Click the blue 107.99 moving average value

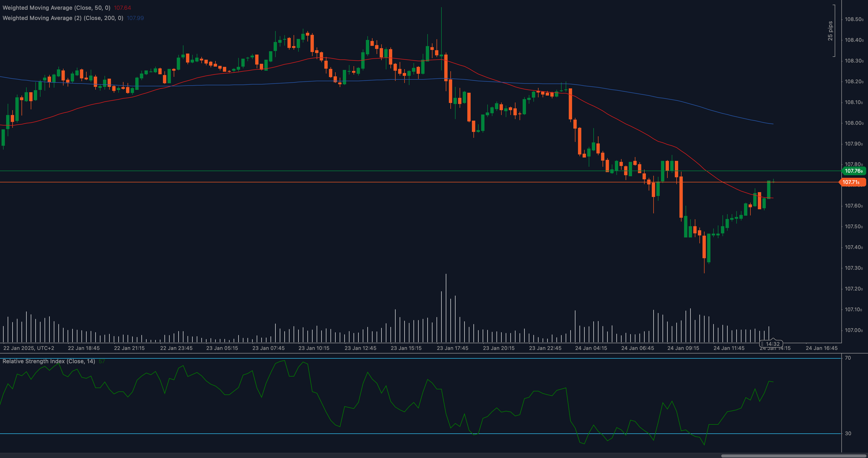(x=135, y=18)
